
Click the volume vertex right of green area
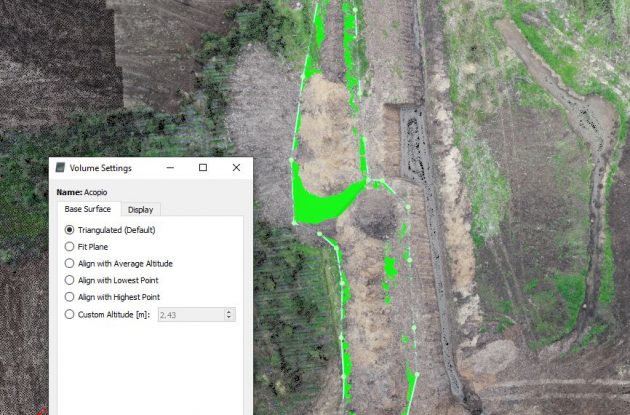(x=368, y=180)
